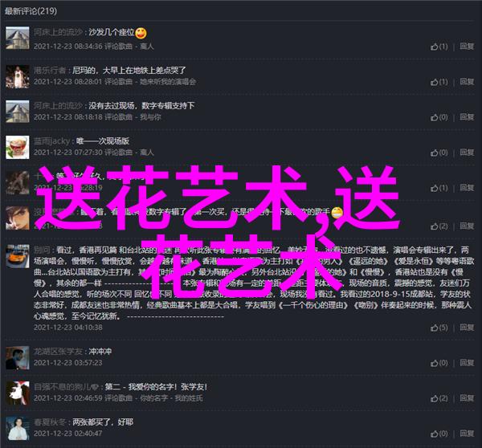This screenshot has height=448, width=482.
Task: Like the 两张都买了 comment
Action: tap(439, 434)
